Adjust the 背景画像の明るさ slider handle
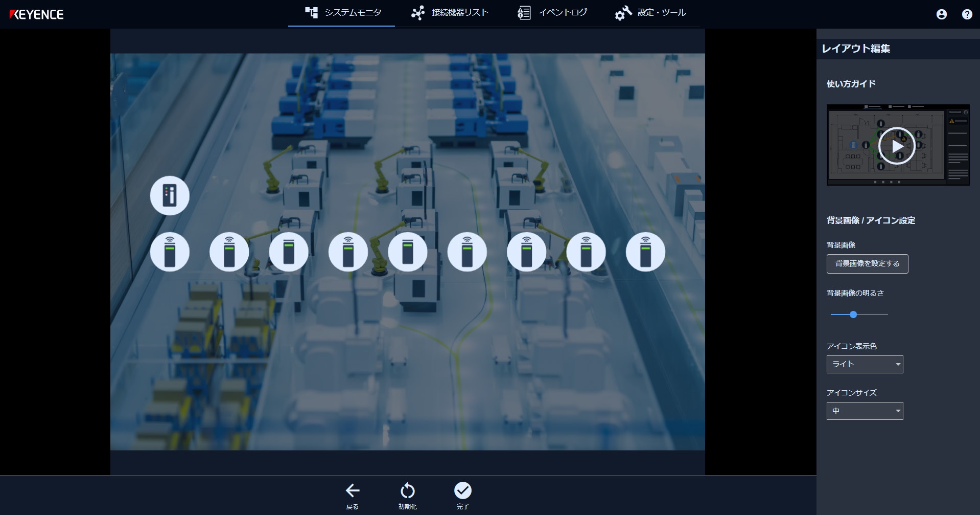 [853, 315]
